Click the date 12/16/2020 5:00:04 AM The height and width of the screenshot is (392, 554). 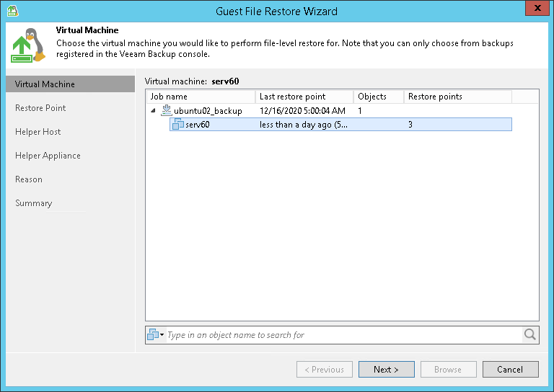[x=302, y=111]
